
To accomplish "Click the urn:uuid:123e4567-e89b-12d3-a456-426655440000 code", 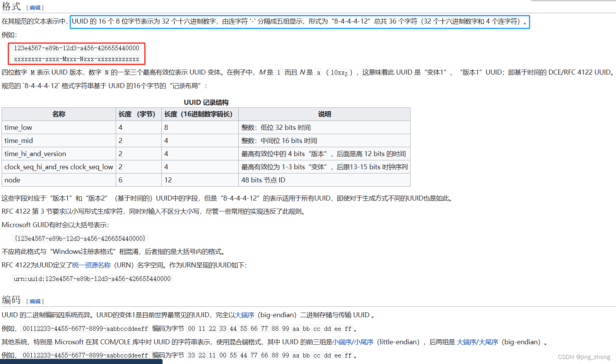I will tap(92, 279).
